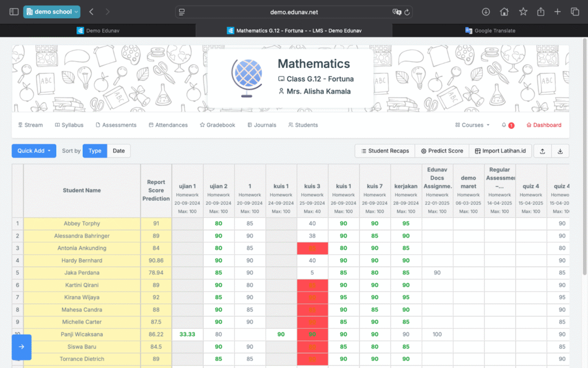Open the demo school tab group dropdown
The height and width of the screenshot is (368, 588).
(x=52, y=11)
